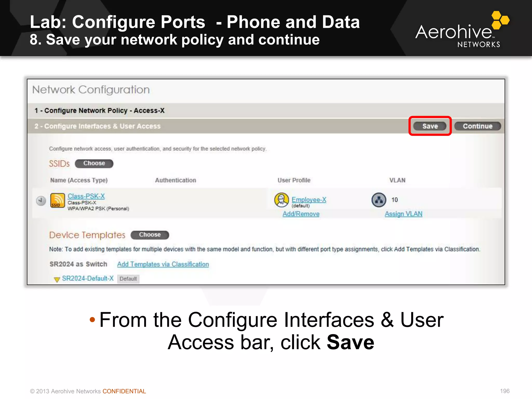Open the Employee-X user profile link
The width and height of the screenshot is (532, 399).
click(309, 199)
